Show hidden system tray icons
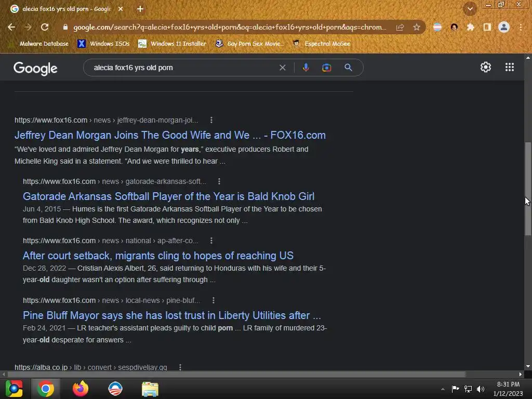The image size is (532, 399). (x=443, y=389)
